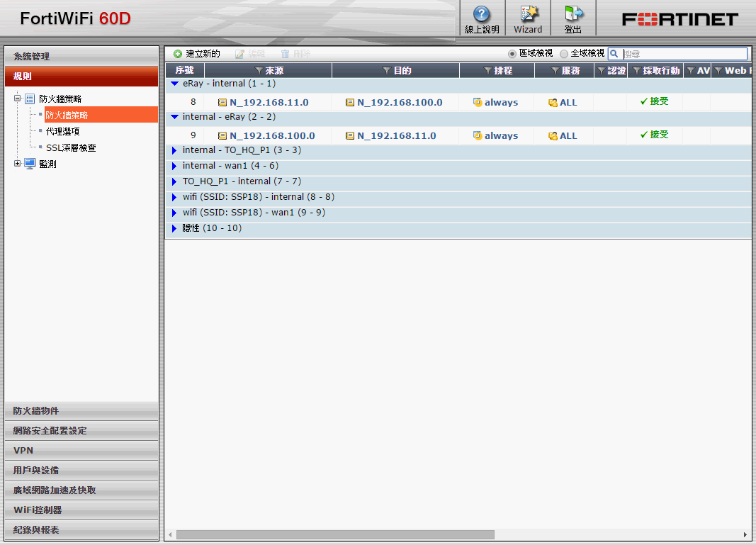Click the 登出 logout icon

(574, 13)
